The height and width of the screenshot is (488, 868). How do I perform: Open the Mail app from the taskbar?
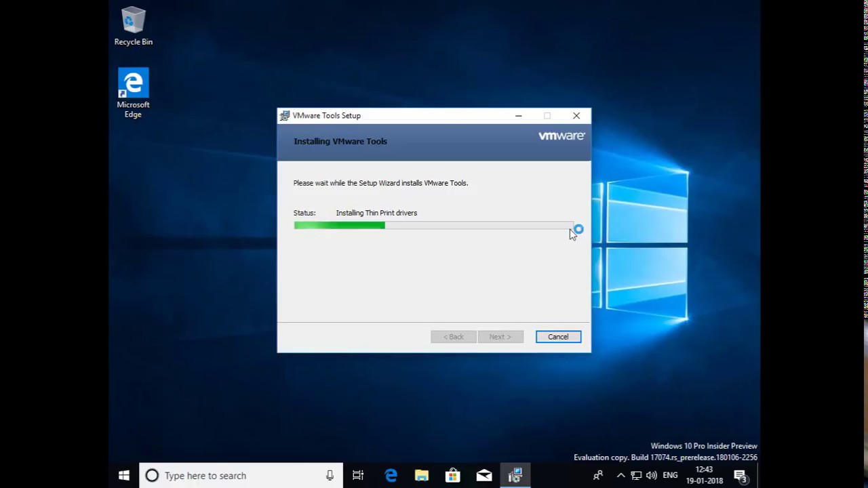(484, 476)
